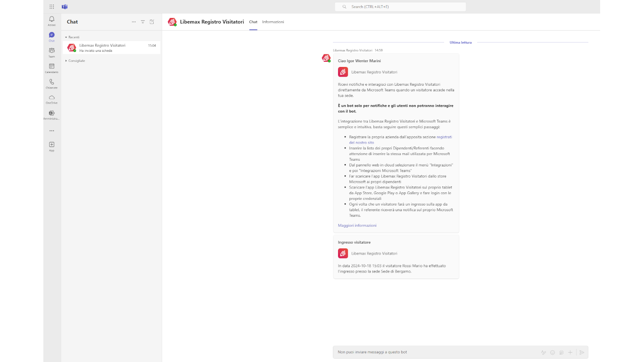Switch to the Chat tab
This screenshot has height=362, width=644.
[x=253, y=22]
